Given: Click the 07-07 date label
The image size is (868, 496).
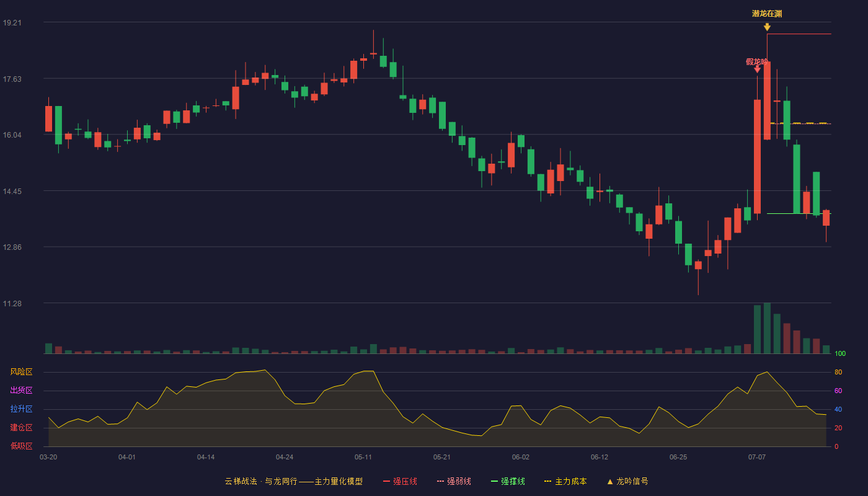Looking at the screenshot, I should tap(757, 457).
